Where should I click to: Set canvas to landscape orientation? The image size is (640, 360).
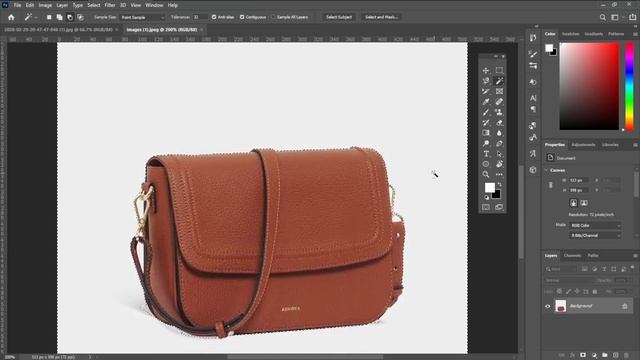tap(584, 203)
